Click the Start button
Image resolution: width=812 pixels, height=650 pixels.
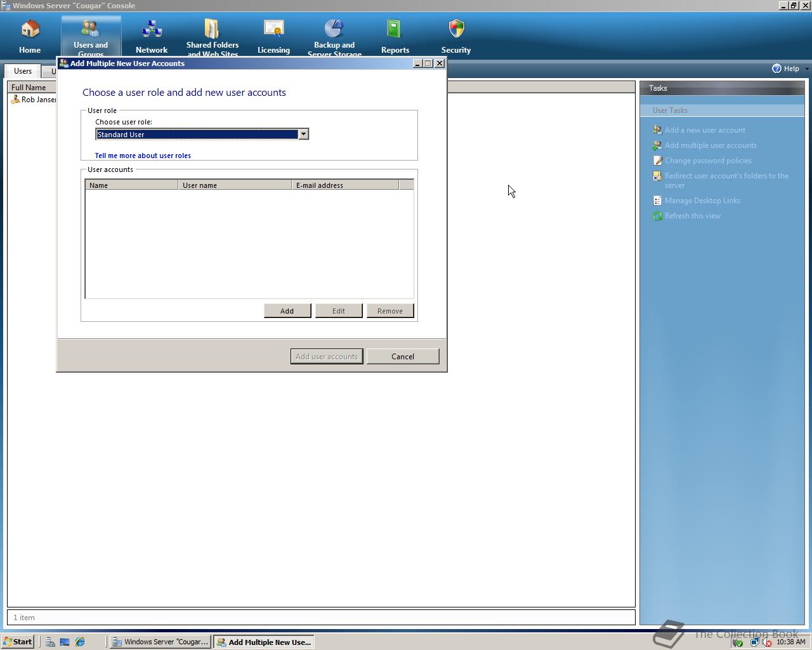point(18,642)
